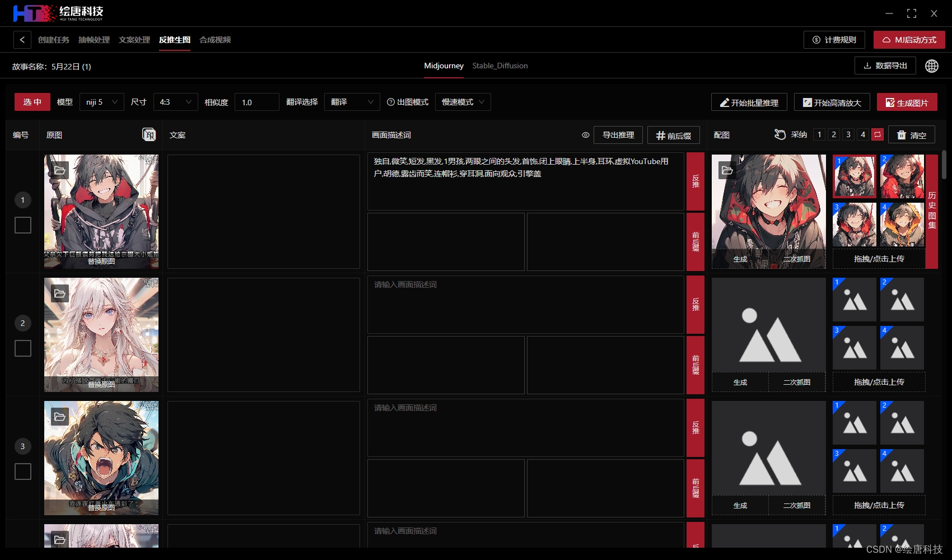This screenshot has width=952, height=560.
Task: Open the globe language icon
Action: [932, 66]
